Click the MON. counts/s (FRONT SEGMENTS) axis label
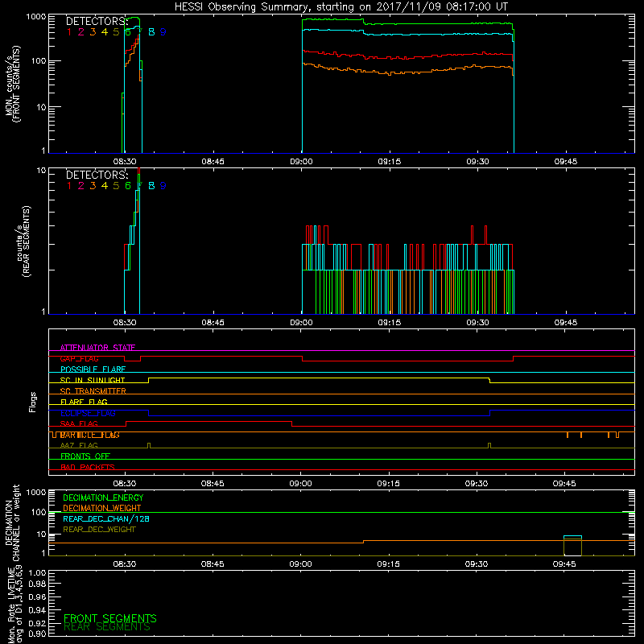 [12, 84]
